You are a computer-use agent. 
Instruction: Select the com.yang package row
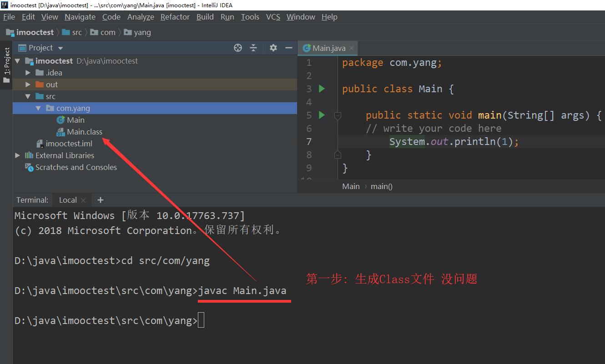click(x=155, y=108)
